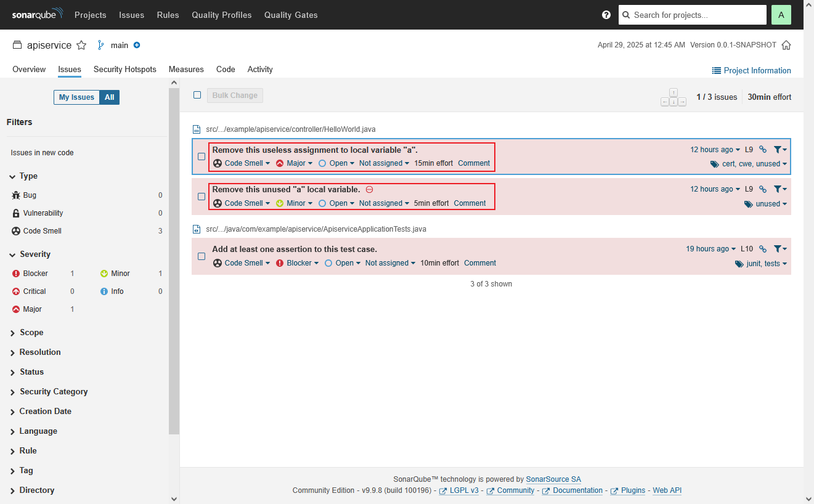Click the tag icon next to junit, tests
Screen dimensions: 814x504
[739, 264]
